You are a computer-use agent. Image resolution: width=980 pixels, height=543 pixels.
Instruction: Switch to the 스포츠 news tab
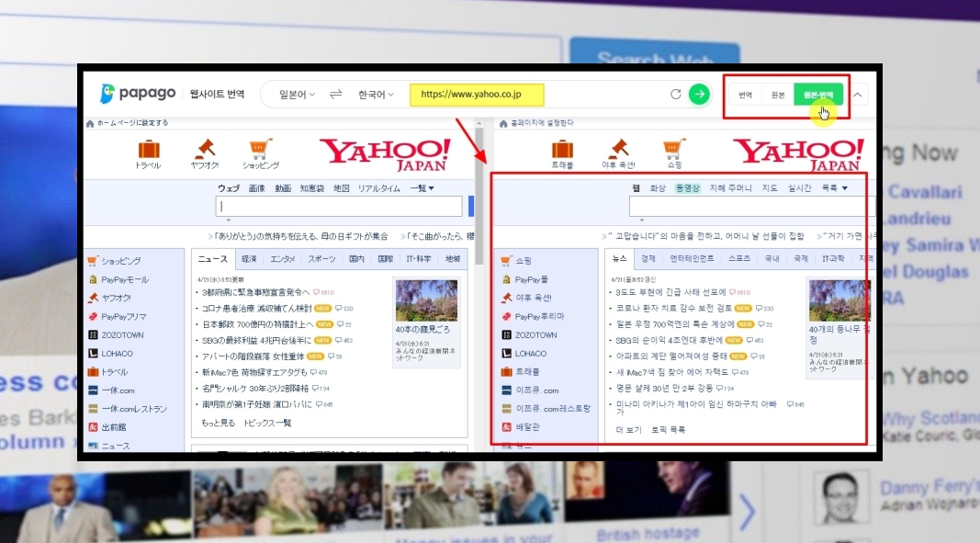pos(738,259)
